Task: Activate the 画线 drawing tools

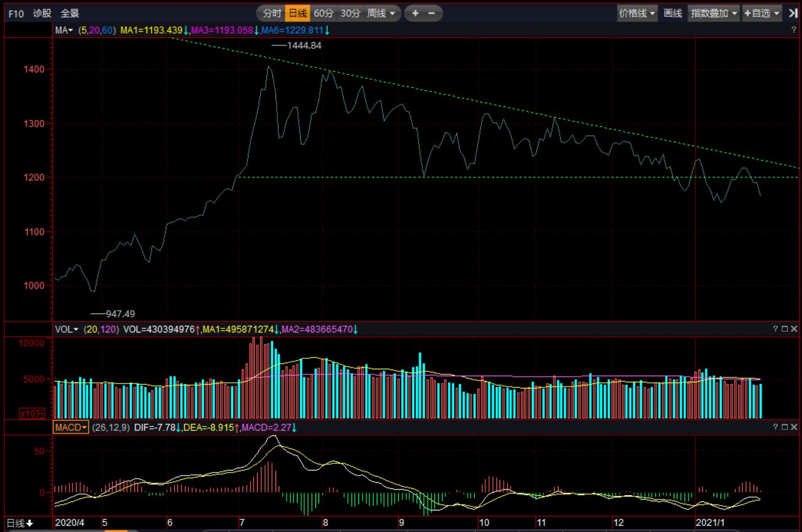Action: coord(673,13)
